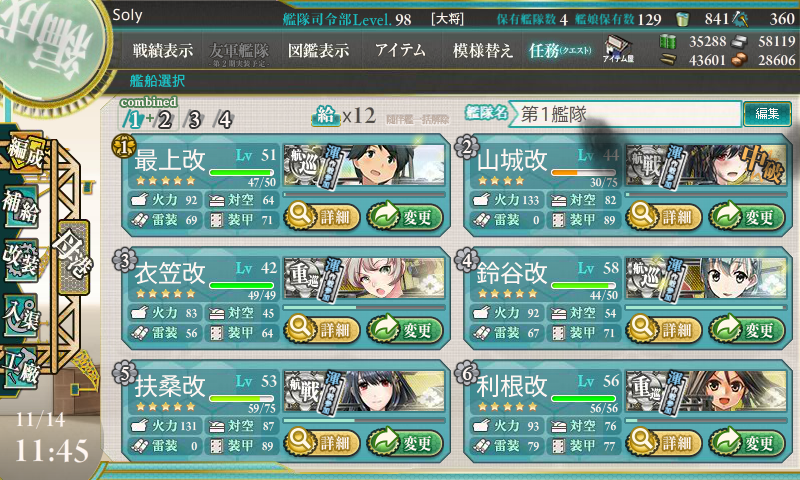The height and width of the screenshot is (480, 800).
Task: Click the 第1艦隊 fleet name field
Action: 624,114
